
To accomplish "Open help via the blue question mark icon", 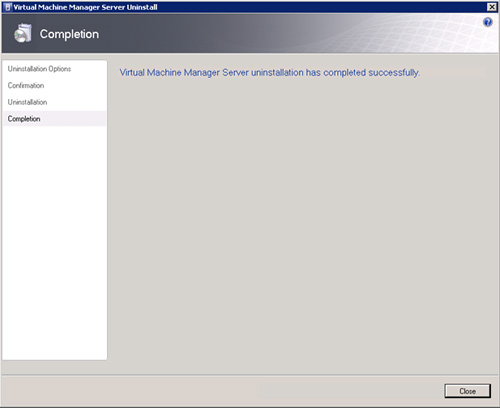I will (x=488, y=22).
